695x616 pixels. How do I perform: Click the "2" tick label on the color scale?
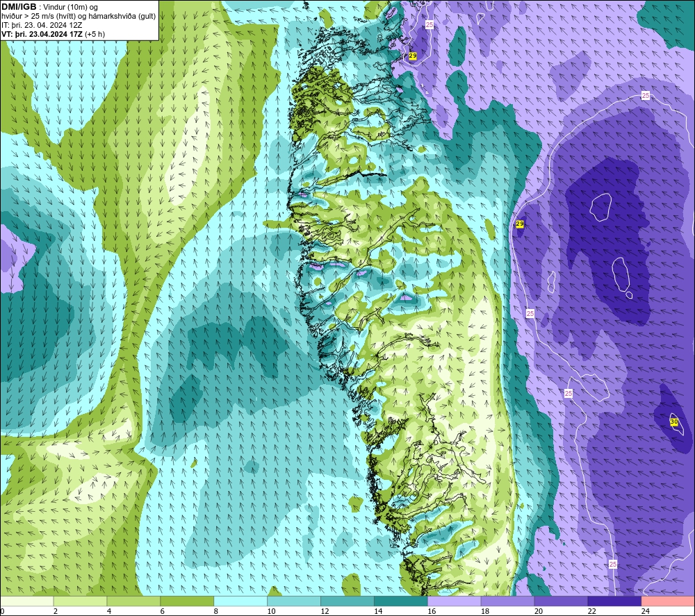pos(56,611)
